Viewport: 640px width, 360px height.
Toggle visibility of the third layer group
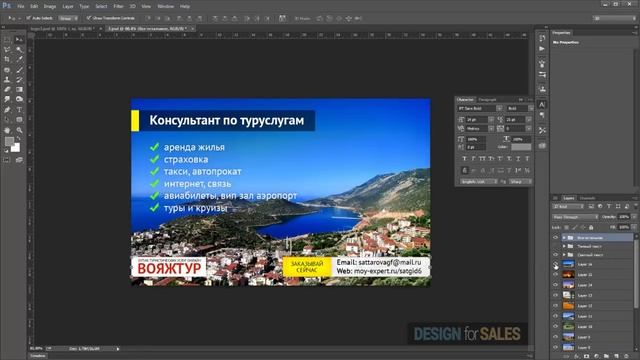click(x=556, y=255)
